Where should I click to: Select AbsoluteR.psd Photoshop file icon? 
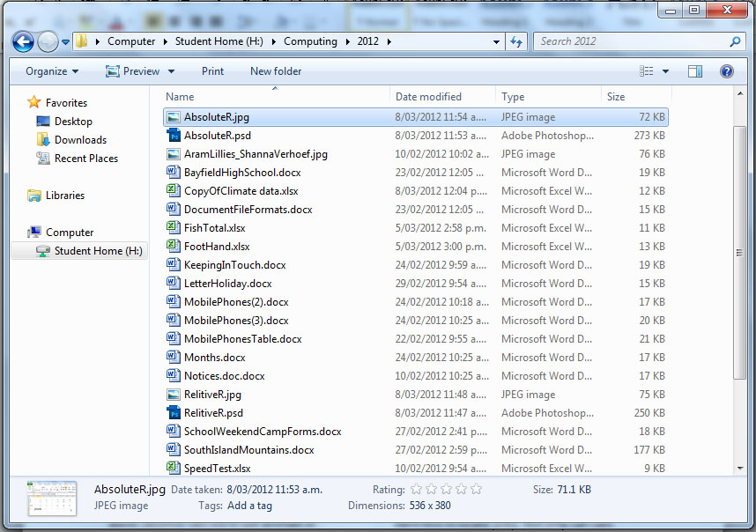(x=174, y=136)
